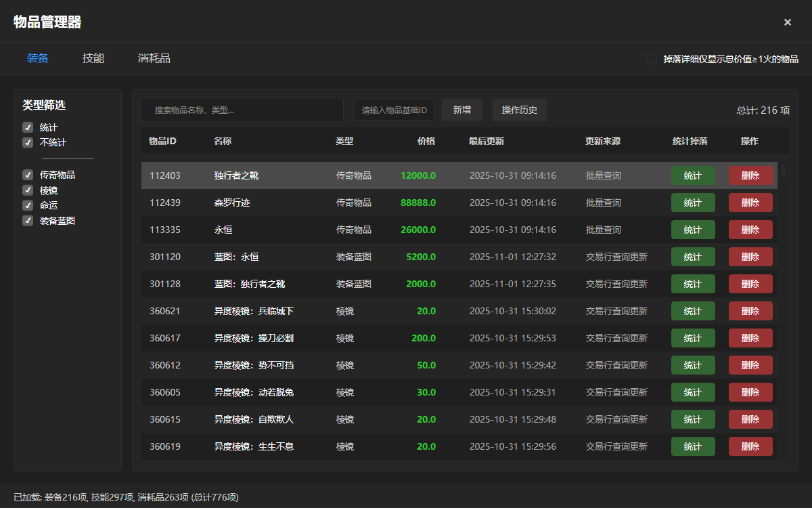Disable the 装备蓝图 type filter
The width and height of the screenshot is (812, 508).
pyautogui.click(x=28, y=220)
